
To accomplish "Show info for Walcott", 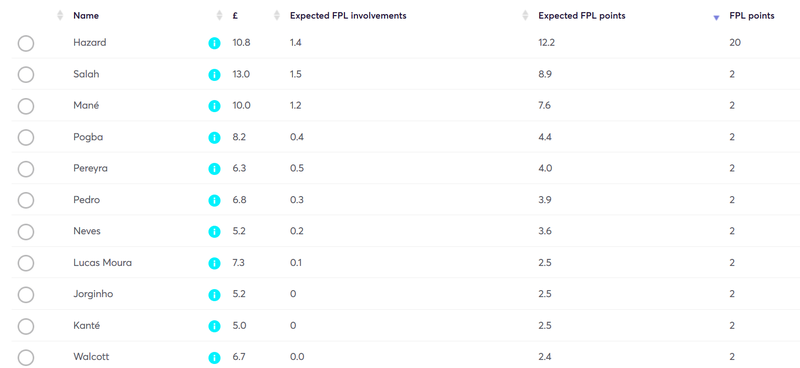I will 214,357.
